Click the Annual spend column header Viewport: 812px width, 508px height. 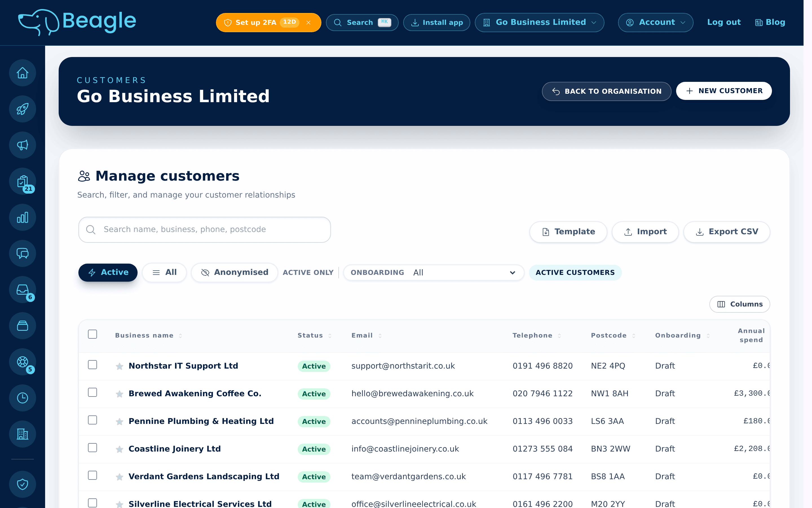pyautogui.click(x=751, y=335)
